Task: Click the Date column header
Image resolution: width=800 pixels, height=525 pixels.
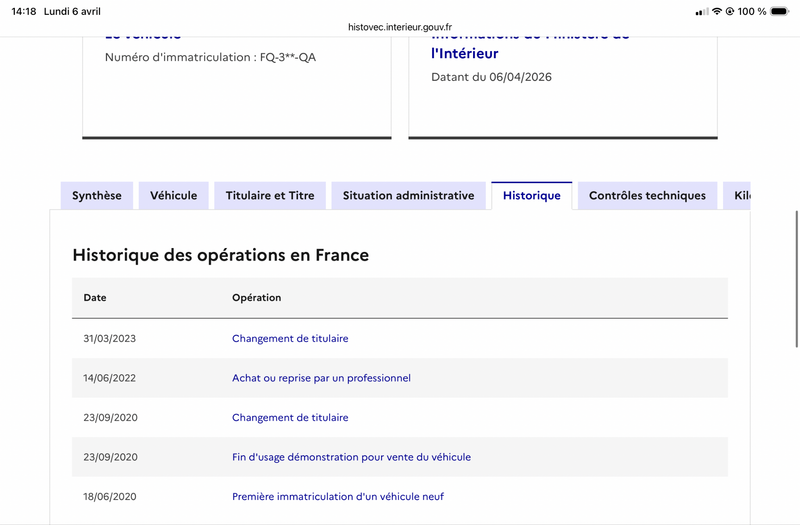Action: point(95,298)
